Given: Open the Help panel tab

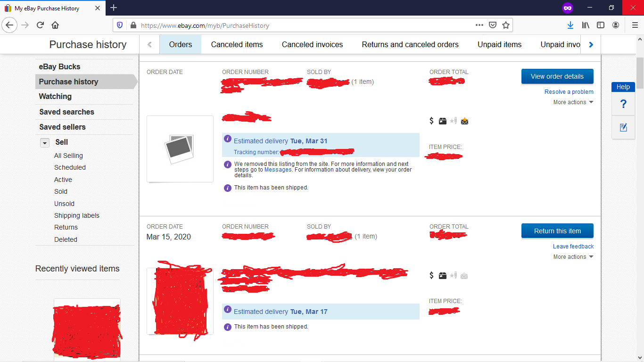Looking at the screenshot, I should (623, 87).
